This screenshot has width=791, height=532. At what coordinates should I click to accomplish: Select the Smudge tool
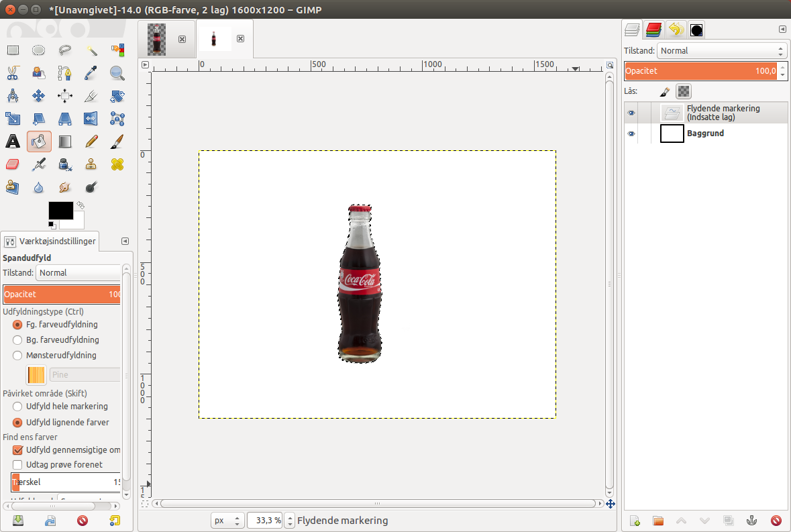pos(65,188)
